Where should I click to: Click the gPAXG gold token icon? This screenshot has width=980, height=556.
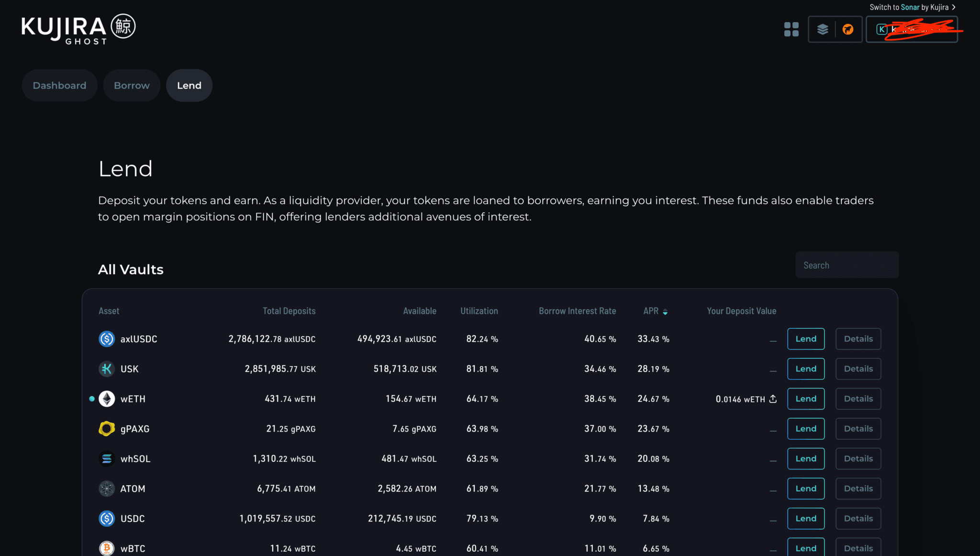click(107, 429)
